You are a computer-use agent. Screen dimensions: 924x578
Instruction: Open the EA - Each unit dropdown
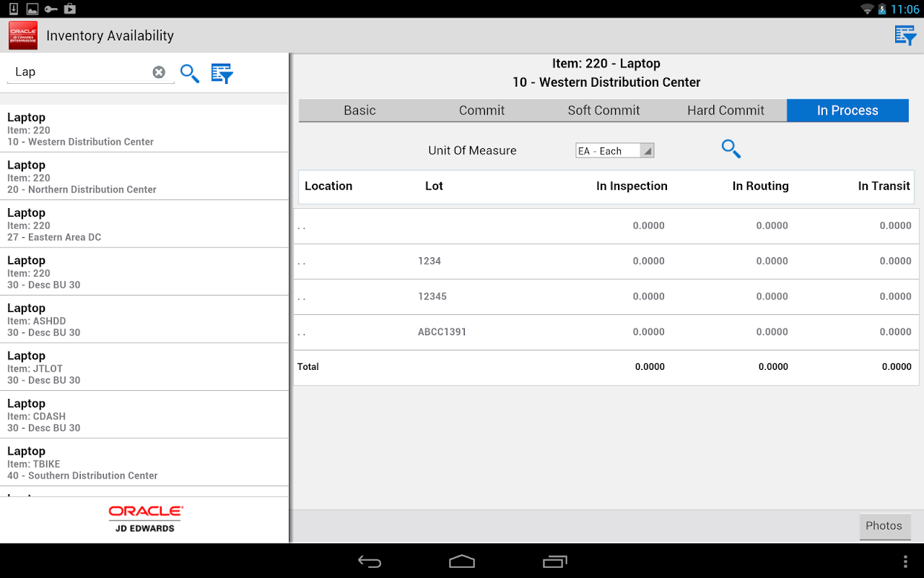[x=614, y=151]
